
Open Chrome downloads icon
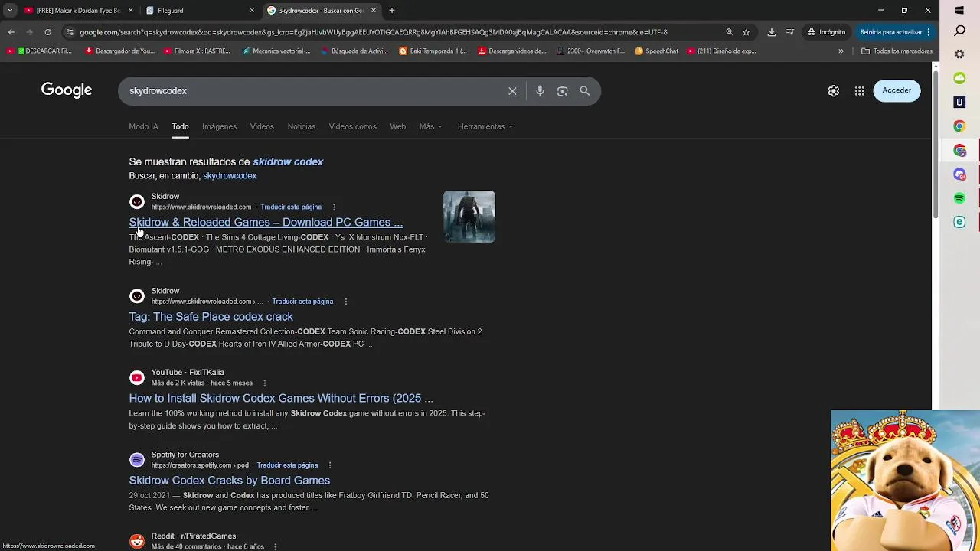coord(772,32)
